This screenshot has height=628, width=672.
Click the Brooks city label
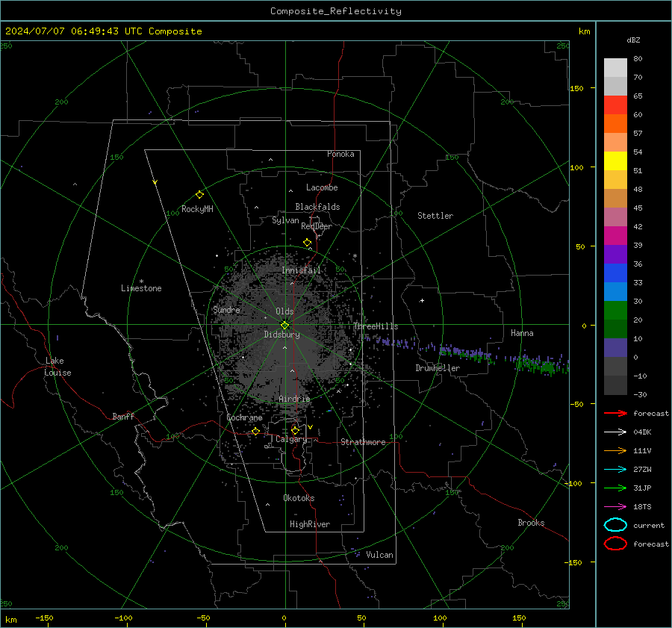coord(531,523)
